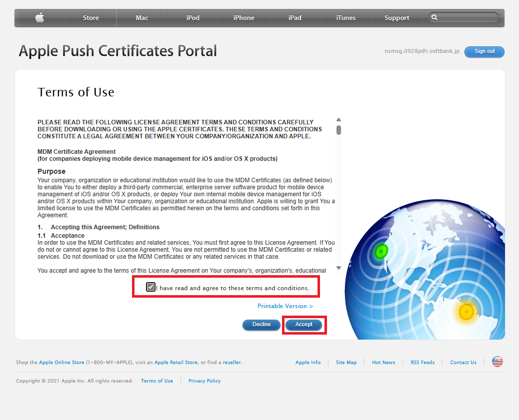The image size is (519, 420).
Task: Toggle the agree to terms checkbox
Action: pyautogui.click(x=150, y=287)
